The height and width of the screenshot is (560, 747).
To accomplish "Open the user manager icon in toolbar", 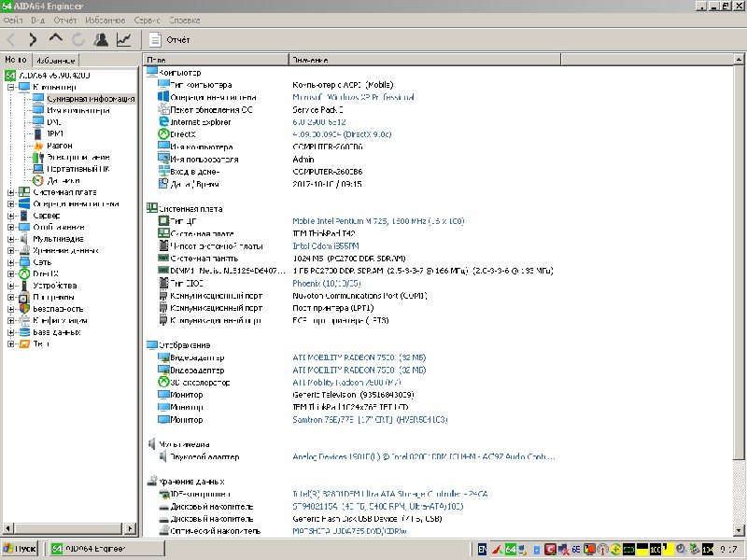I will [101, 39].
